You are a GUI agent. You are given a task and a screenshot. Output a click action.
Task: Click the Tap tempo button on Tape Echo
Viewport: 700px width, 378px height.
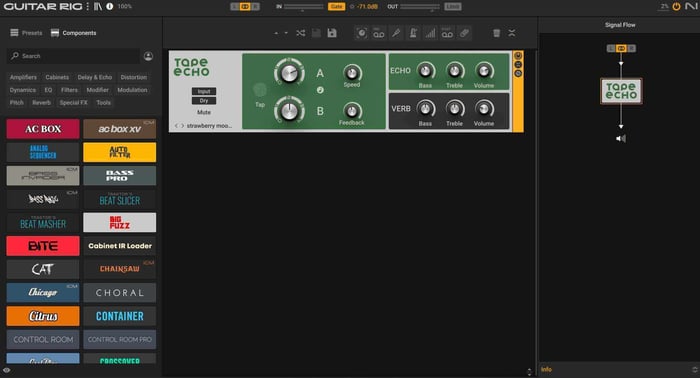[x=260, y=91]
